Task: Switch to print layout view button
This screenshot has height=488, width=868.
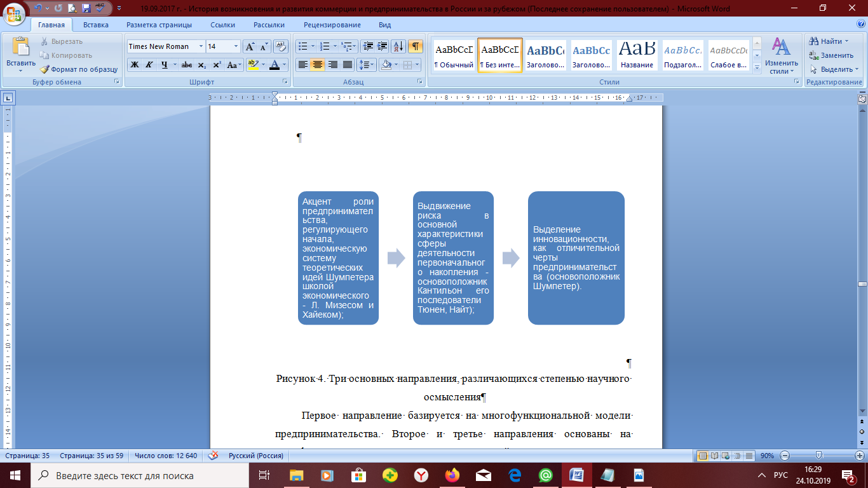Action: [x=703, y=456]
